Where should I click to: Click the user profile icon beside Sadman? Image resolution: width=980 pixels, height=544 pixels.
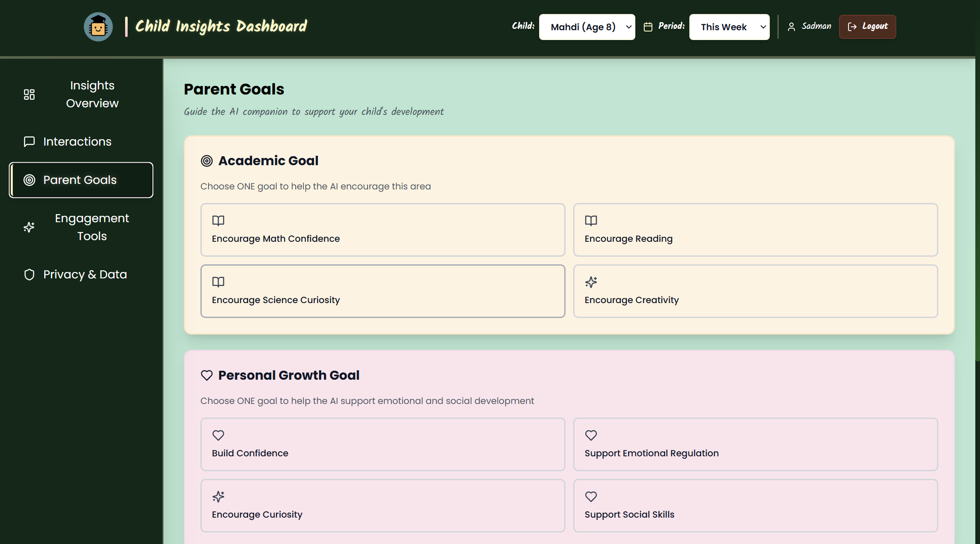pos(791,27)
